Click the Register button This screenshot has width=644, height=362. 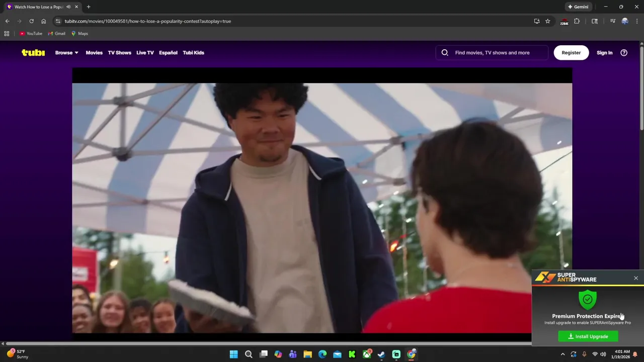pyautogui.click(x=571, y=53)
